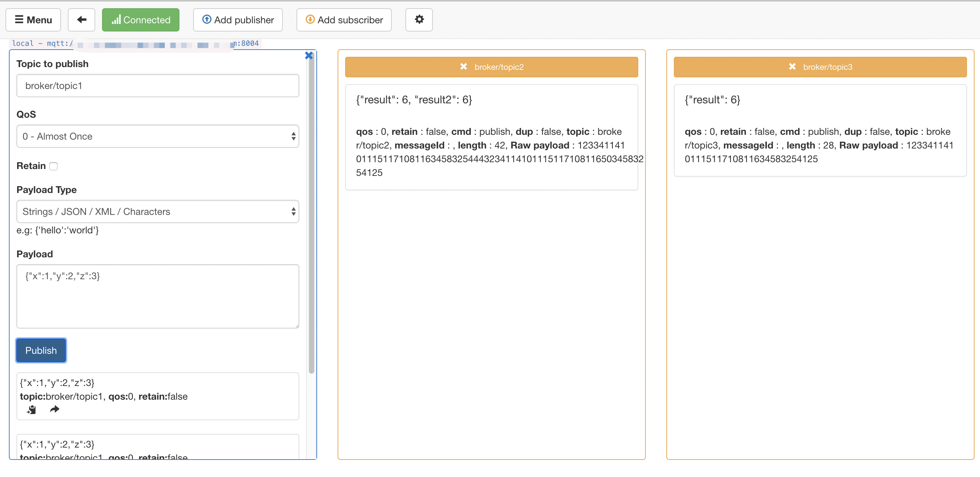This screenshot has width=980, height=477.
Task: Open the Menu button
Action: [x=33, y=20]
